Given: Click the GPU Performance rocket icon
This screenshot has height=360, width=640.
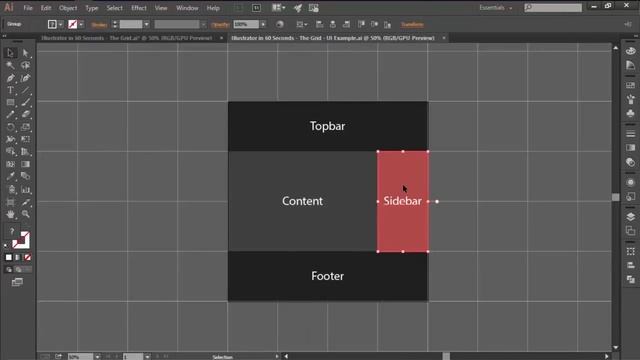Looking at the screenshot, I should [x=298, y=8].
